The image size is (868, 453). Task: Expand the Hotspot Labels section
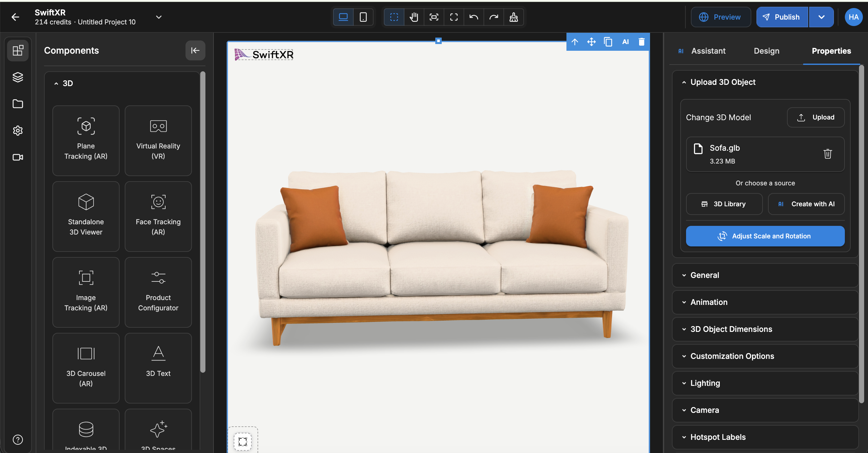765,437
